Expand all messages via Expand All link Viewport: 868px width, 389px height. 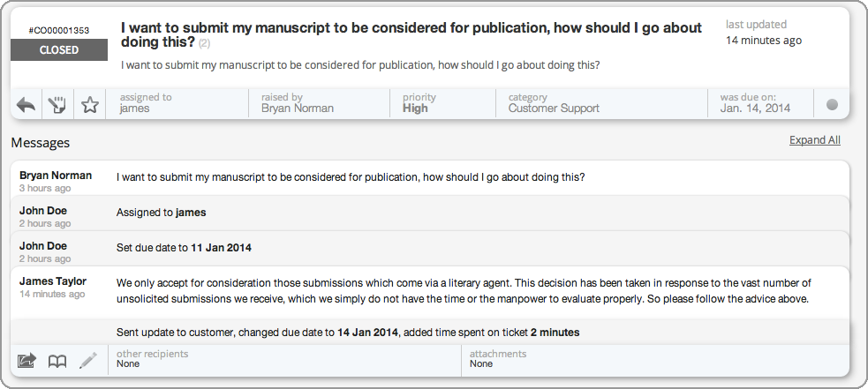point(814,140)
